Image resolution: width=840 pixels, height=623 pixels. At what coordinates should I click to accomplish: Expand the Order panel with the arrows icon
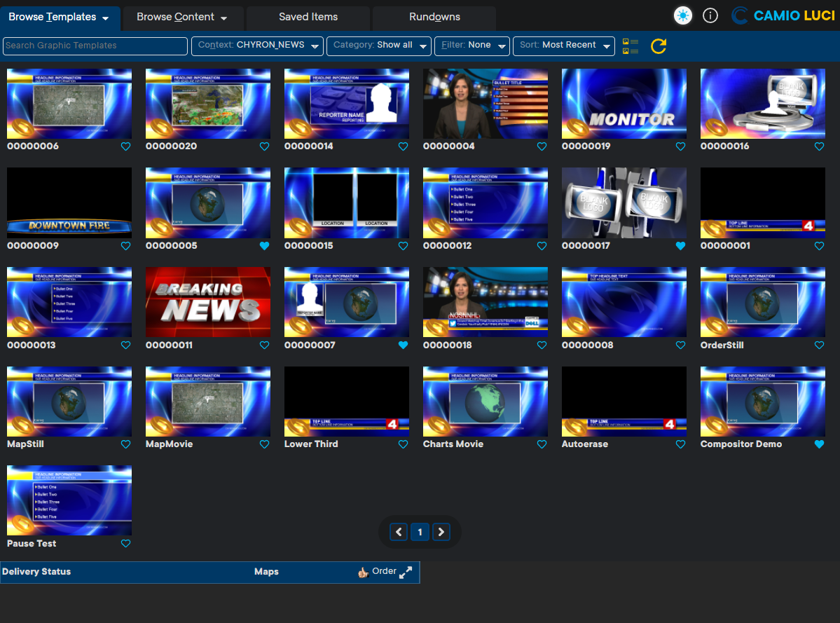click(x=406, y=572)
